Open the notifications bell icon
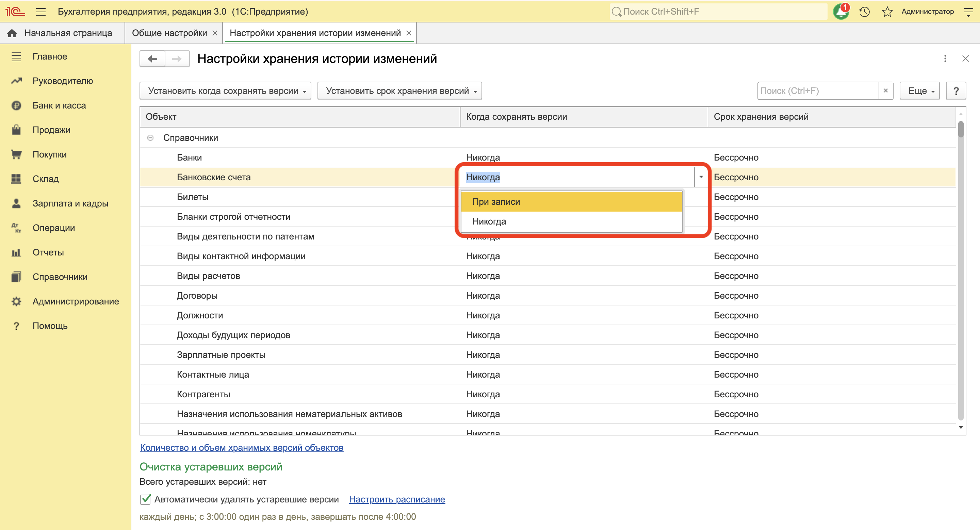This screenshot has width=980, height=530. (841, 12)
